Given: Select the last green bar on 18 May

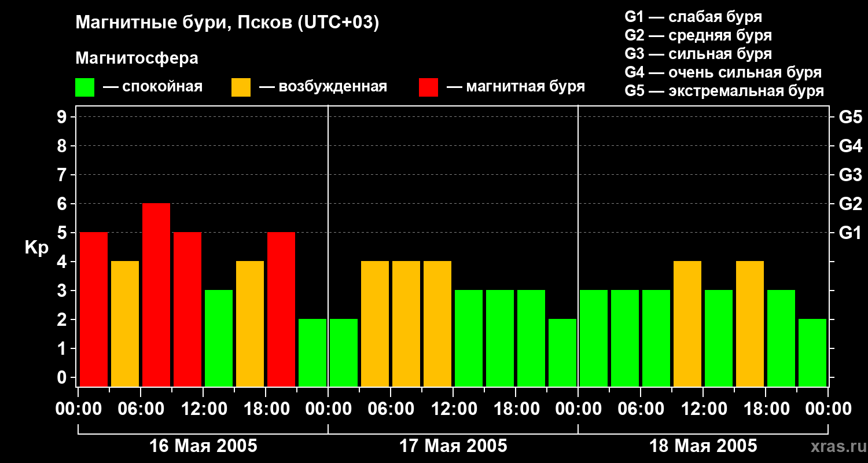Looking at the screenshot, I should click(x=812, y=352).
